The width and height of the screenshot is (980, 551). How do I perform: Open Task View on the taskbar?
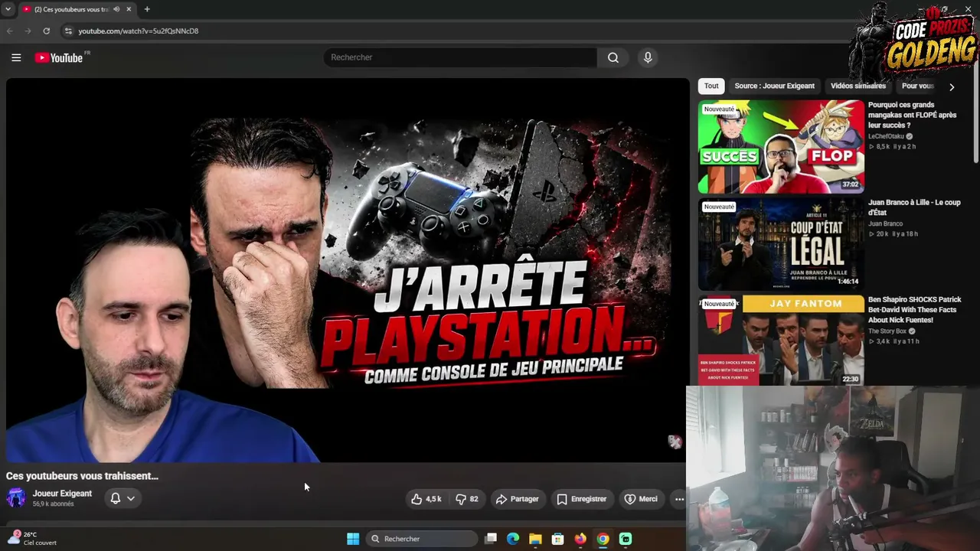click(491, 539)
